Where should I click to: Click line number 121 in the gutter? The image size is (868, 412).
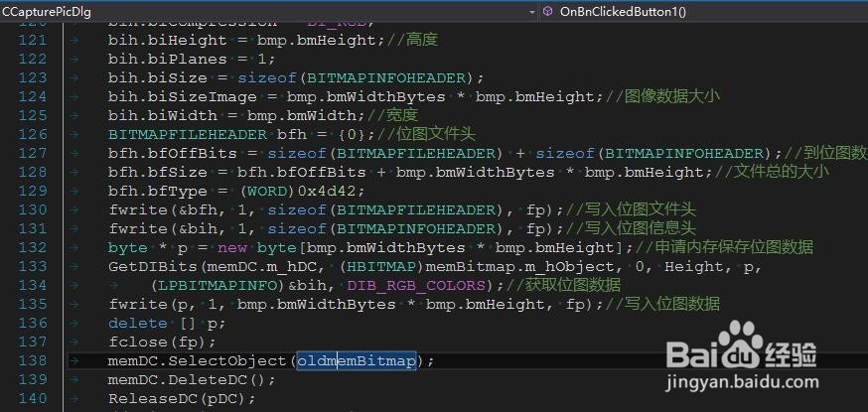33,41
